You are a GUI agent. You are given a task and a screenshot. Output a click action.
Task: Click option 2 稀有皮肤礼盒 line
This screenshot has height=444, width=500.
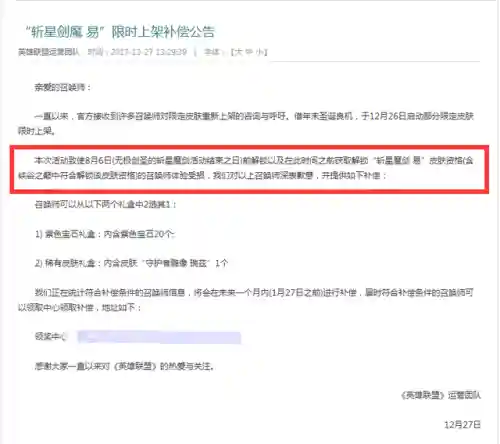[131, 263]
